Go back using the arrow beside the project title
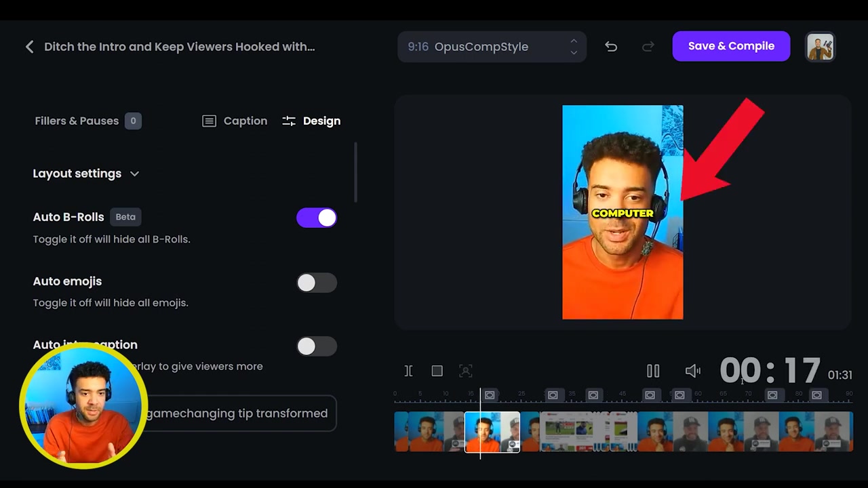The width and height of the screenshot is (868, 488). point(29,47)
